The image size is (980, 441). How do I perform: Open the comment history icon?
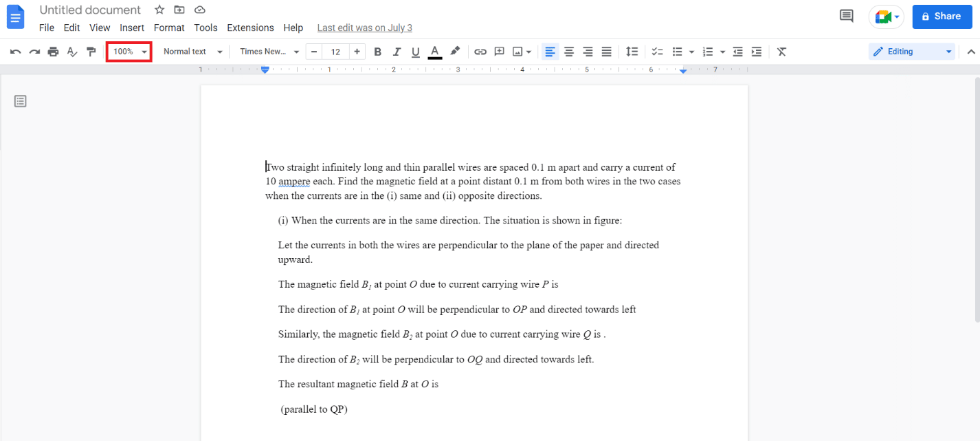[847, 16]
